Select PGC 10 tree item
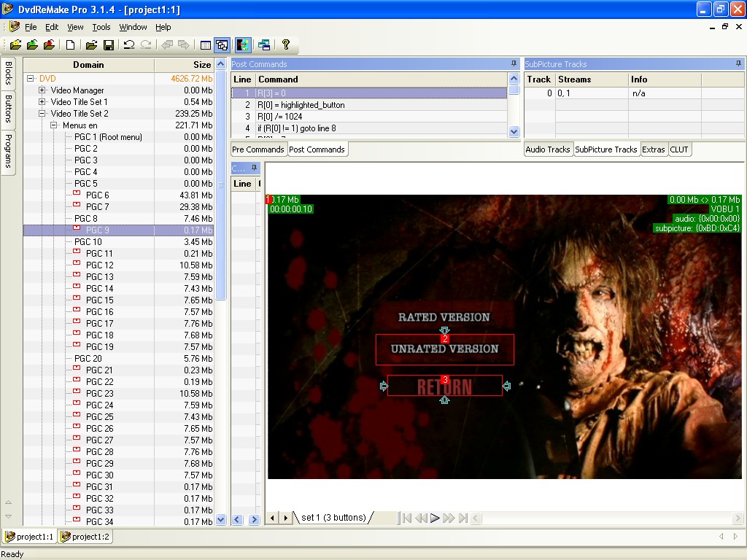The height and width of the screenshot is (560, 747). [88, 242]
